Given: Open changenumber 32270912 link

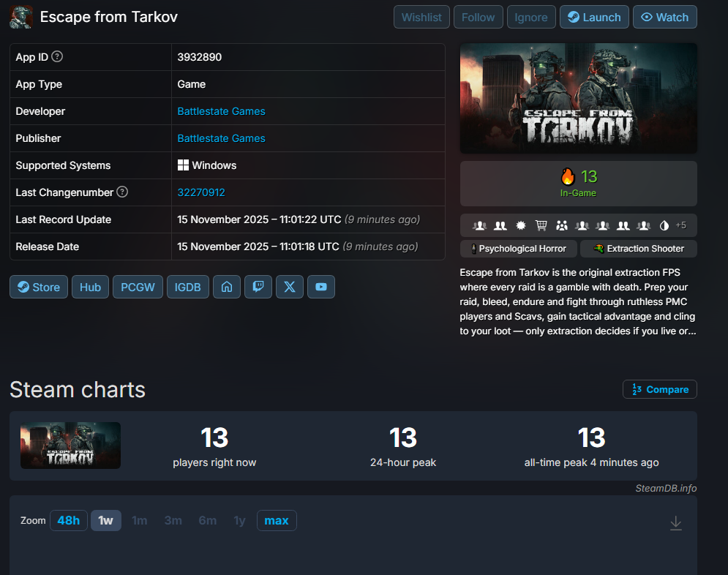Looking at the screenshot, I should point(201,192).
